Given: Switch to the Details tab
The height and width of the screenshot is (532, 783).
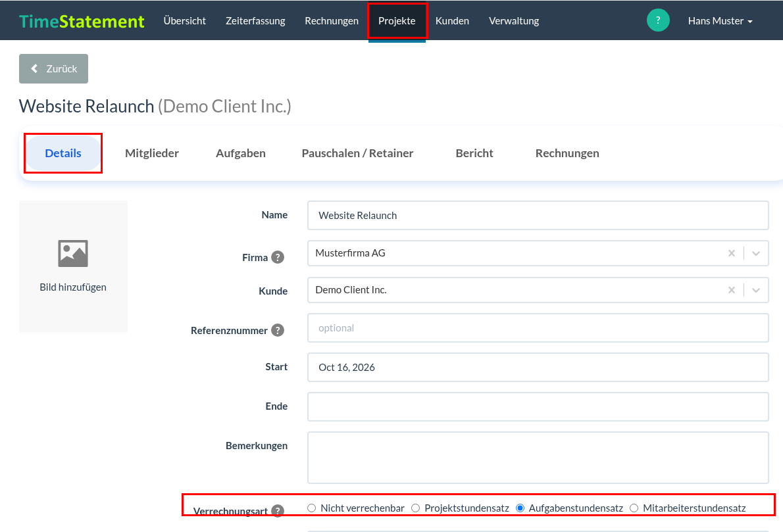Looking at the screenshot, I should (63, 153).
